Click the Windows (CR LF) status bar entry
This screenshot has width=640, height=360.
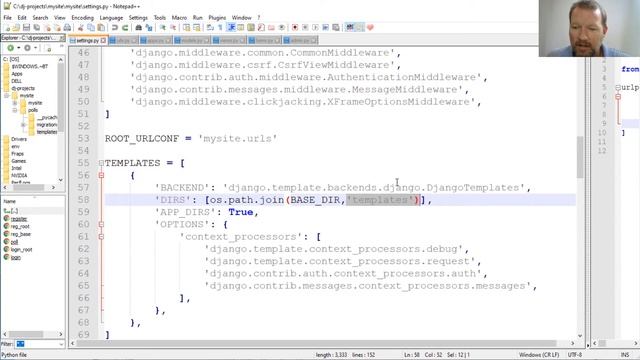click(539, 355)
